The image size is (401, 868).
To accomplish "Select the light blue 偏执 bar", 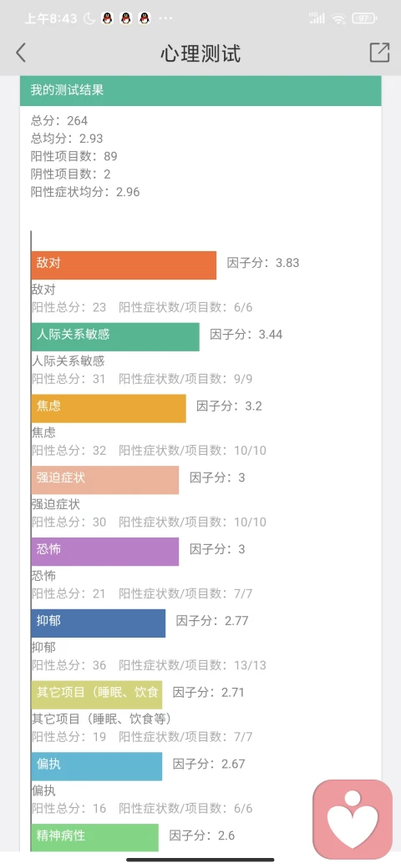I will 97,766.
